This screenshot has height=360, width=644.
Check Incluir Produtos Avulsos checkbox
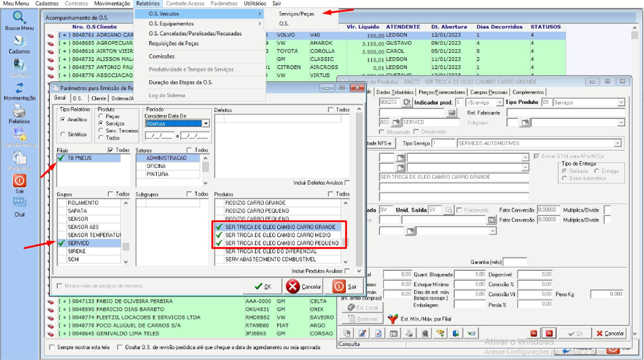pos(347,271)
